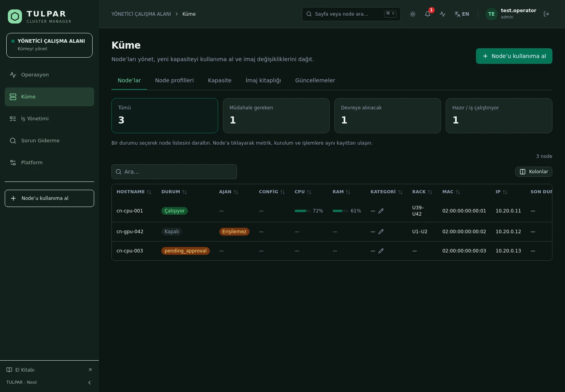Click the node search field Ara…
Image resolution: width=565 pixels, height=392 pixels.
pos(174,172)
